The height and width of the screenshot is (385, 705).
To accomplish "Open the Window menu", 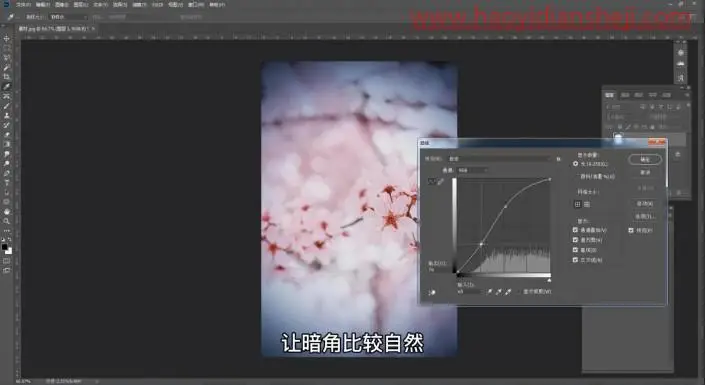I will [196, 4].
